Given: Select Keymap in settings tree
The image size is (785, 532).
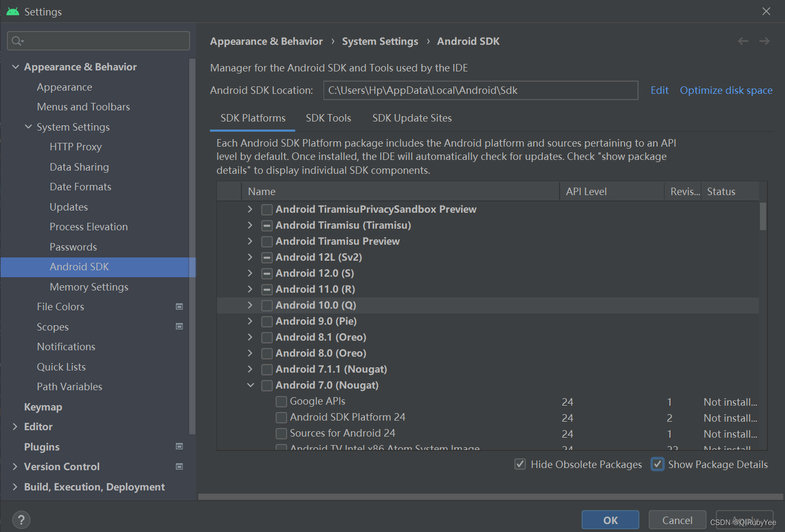Looking at the screenshot, I should click(43, 407).
